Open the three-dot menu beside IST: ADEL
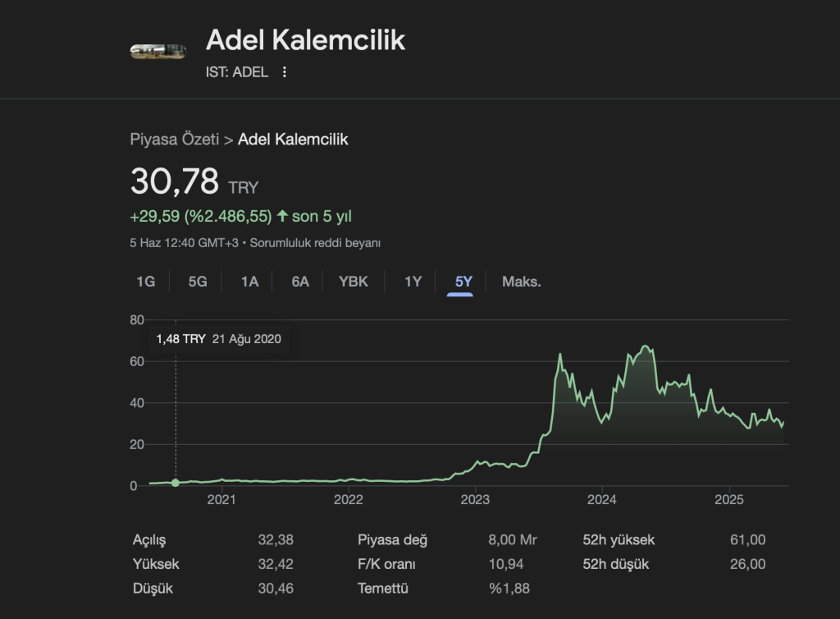 (x=285, y=72)
